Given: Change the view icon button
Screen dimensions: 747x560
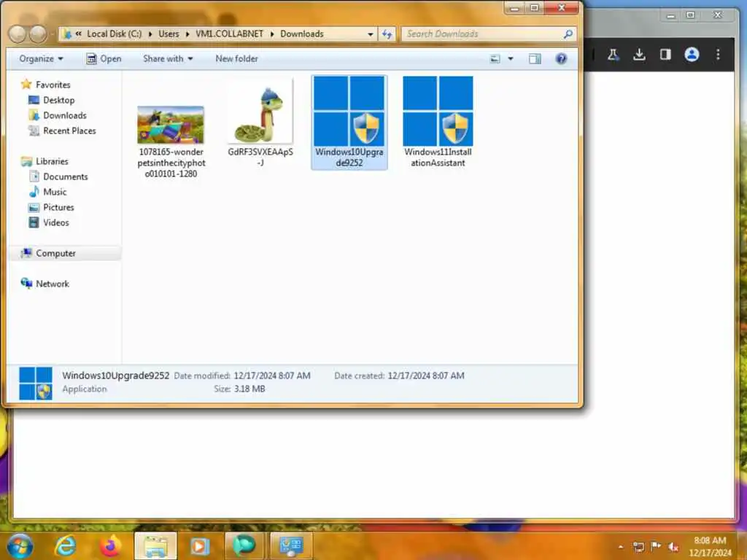Looking at the screenshot, I should [495, 58].
